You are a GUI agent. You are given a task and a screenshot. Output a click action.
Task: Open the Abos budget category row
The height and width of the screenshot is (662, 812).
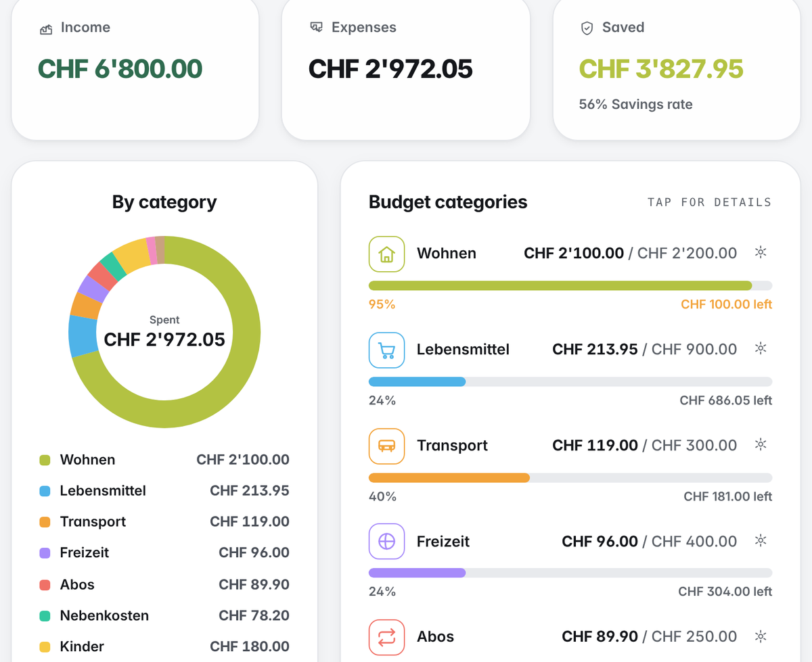pos(570,640)
